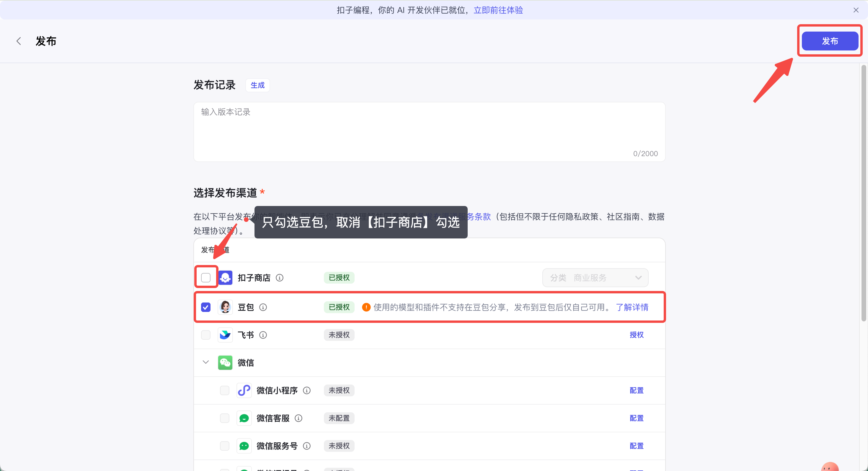Click the 豆包 avatar icon

click(225, 307)
